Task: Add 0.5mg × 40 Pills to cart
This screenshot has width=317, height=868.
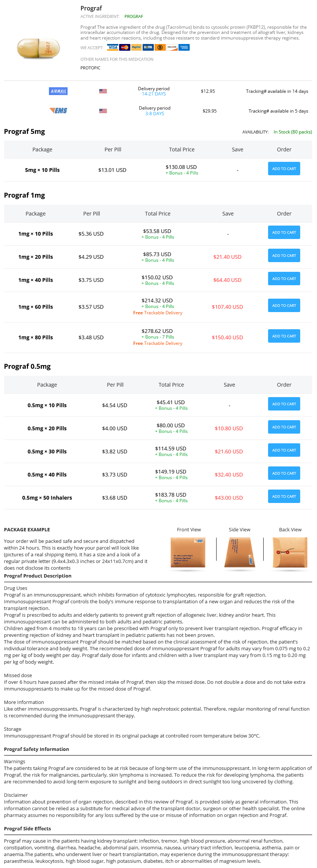Action: (284, 473)
